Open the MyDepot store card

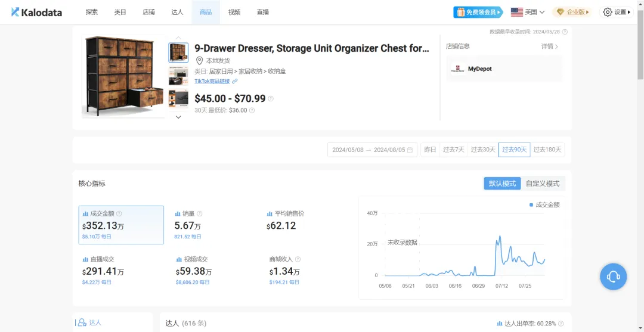504,69
